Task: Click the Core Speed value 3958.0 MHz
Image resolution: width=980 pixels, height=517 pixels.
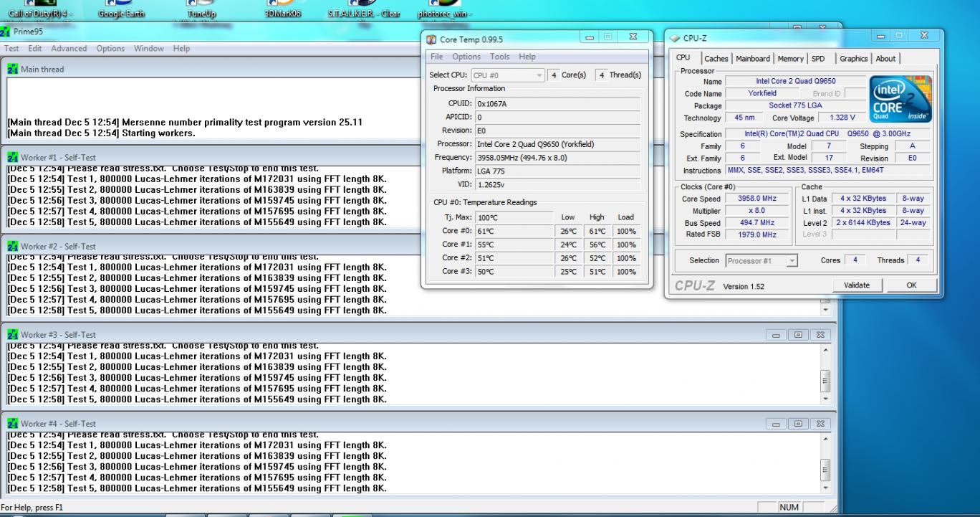Action: [x=756, y=198]
